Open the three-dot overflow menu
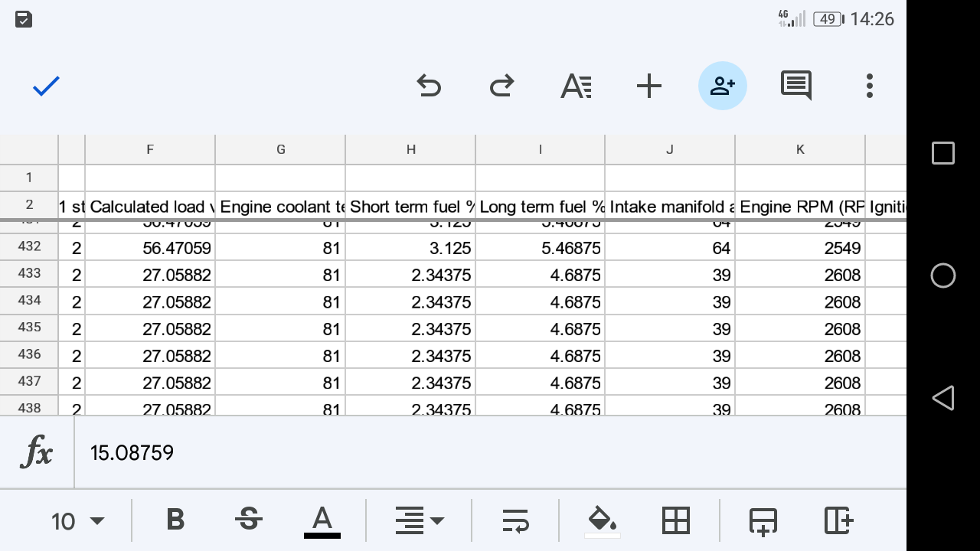 click(x=869, y=86)
